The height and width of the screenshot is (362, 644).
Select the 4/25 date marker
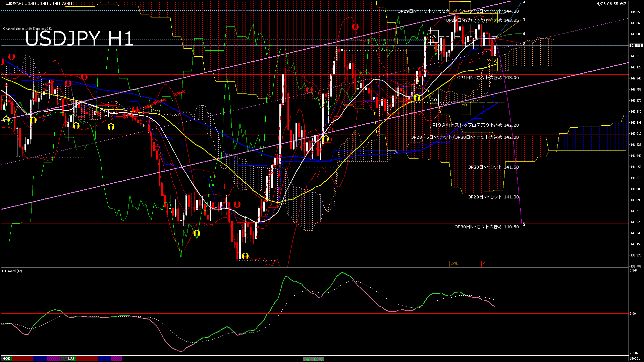(x=6, y=359)
